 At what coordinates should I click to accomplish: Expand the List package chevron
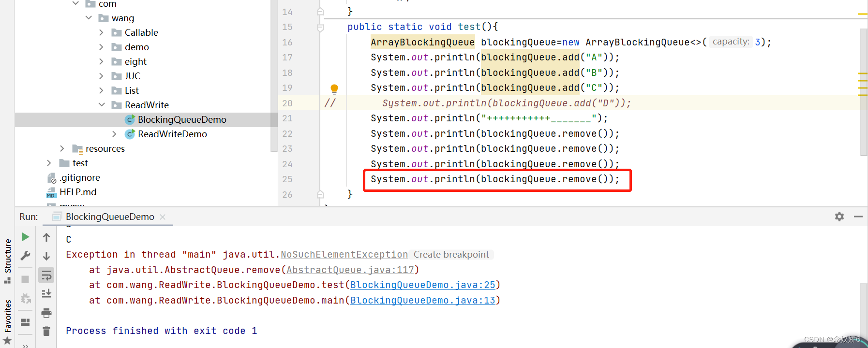click(x=101, y=90)
